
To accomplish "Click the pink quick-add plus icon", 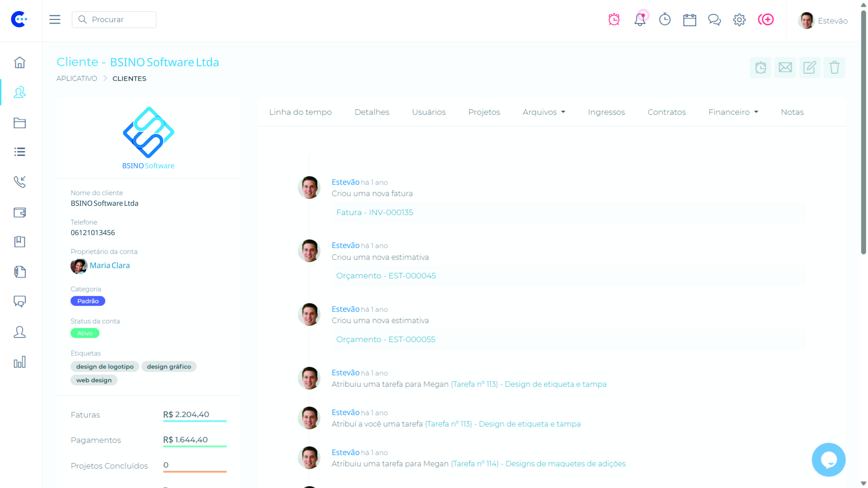I will click(x=765, y=20).
